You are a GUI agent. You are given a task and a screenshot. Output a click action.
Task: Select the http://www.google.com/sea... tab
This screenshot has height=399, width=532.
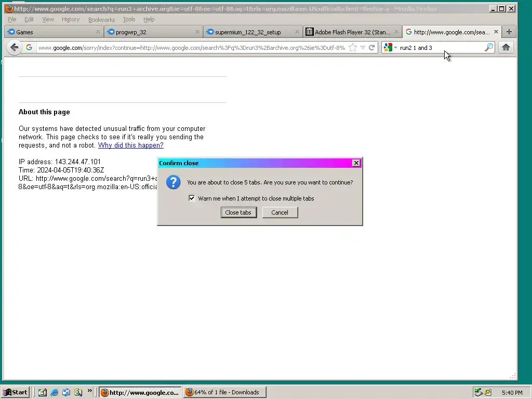(451, 32)
